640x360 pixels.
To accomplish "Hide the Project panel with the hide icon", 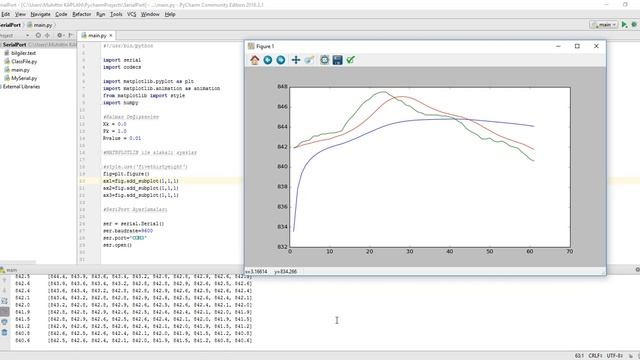I will tap(71, 36).
